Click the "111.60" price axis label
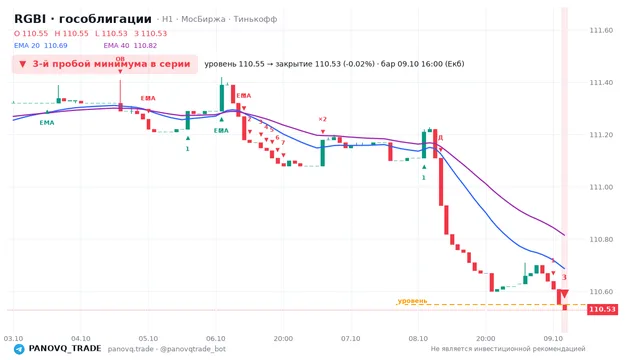The height and width of the screenshot is (360, 640). click(601, 30)
